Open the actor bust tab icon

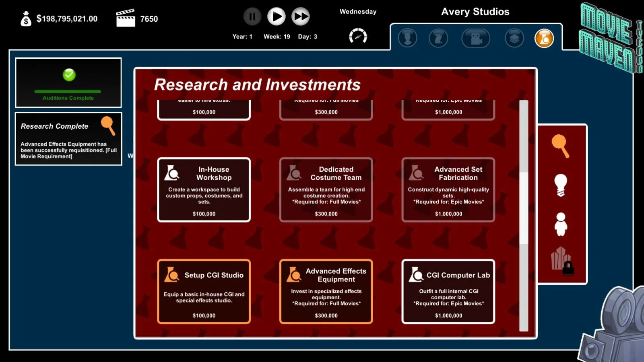407,39
